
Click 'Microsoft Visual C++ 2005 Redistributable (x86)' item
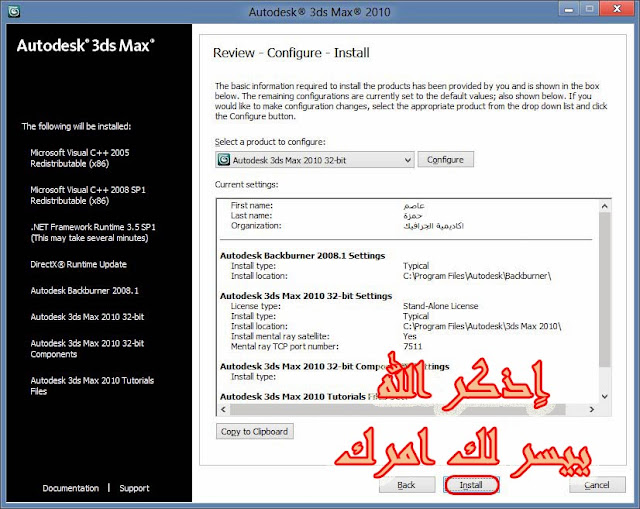coord(80,158)
